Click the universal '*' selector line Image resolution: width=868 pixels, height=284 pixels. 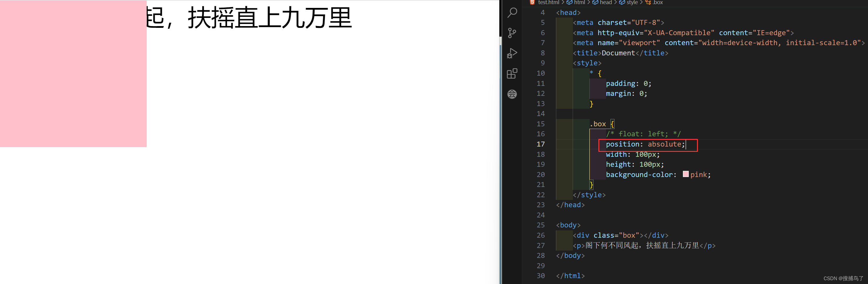tap(595, 73)
